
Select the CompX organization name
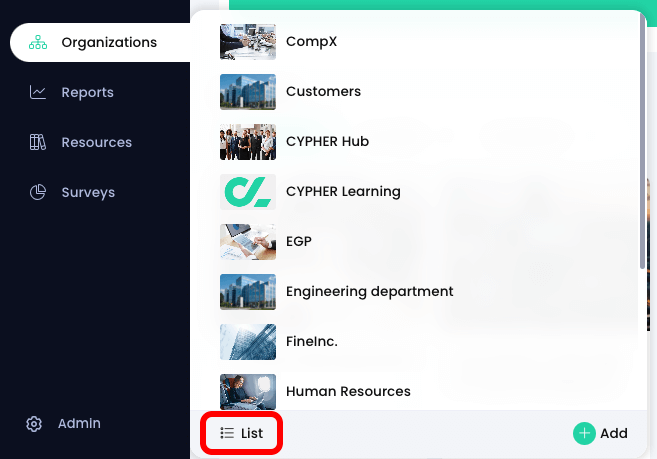(x=311, y=41)
